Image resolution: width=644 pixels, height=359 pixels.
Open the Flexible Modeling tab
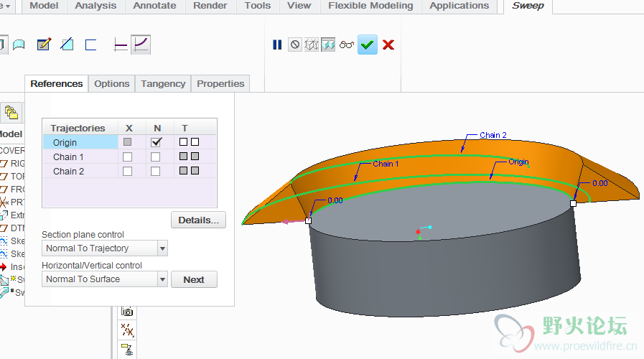click(371, 6)
